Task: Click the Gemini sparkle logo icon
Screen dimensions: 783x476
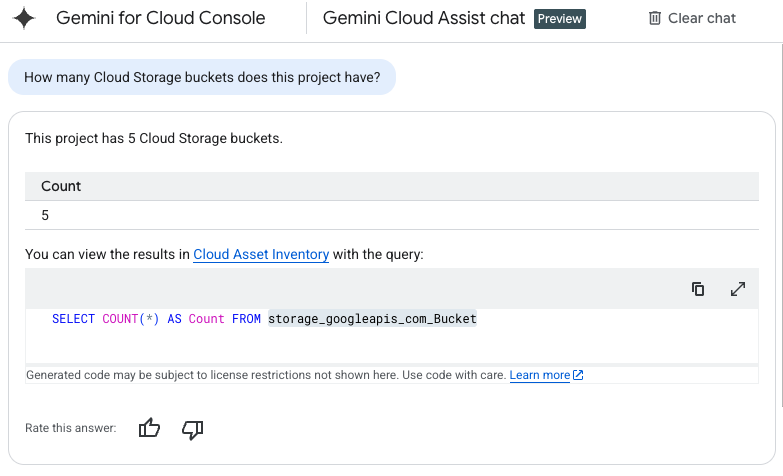Action: tap(24, 18)
